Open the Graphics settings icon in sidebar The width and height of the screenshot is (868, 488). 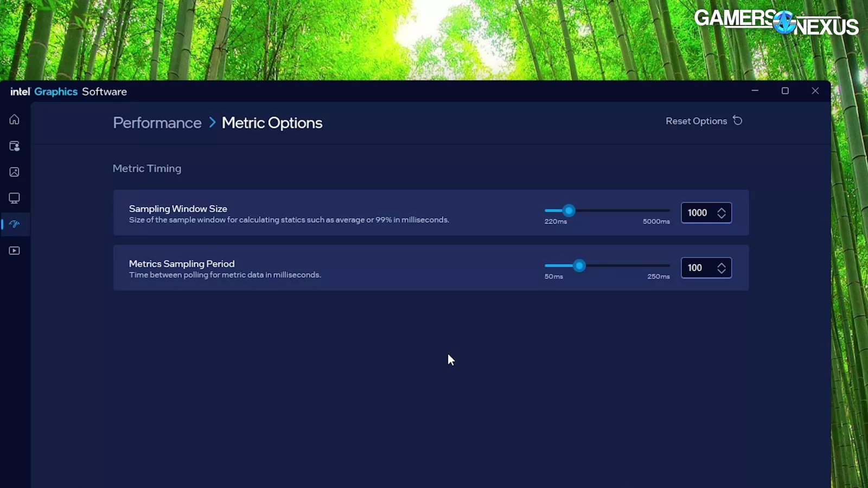click(x=14, y=172)
